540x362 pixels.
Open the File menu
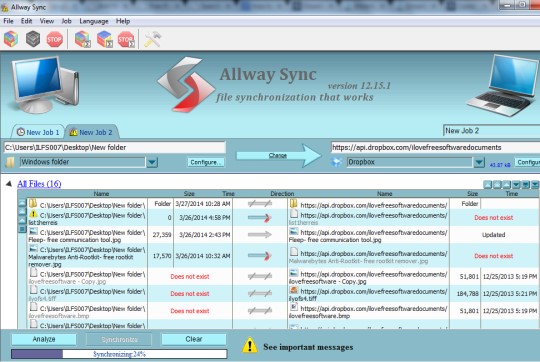tap(8, 21)
